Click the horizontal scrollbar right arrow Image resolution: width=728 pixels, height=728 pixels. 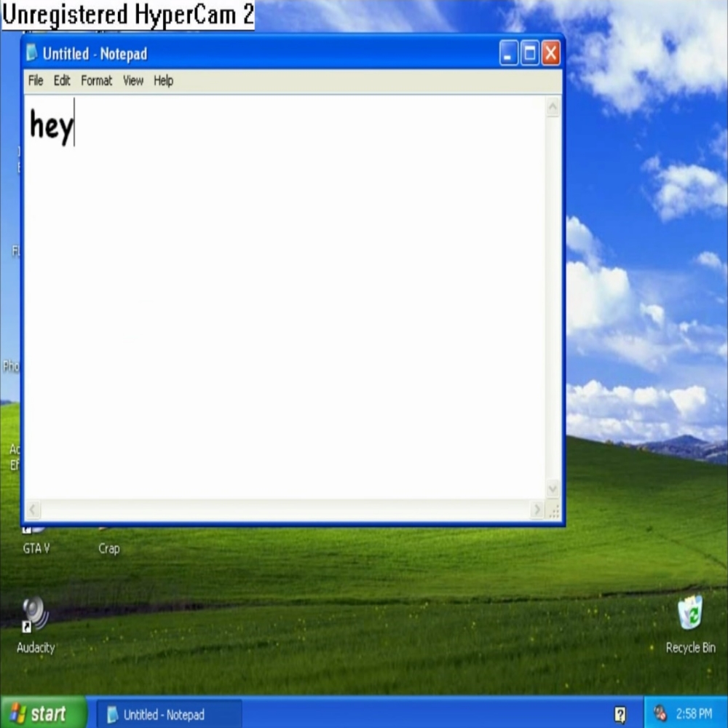(537, 510)
